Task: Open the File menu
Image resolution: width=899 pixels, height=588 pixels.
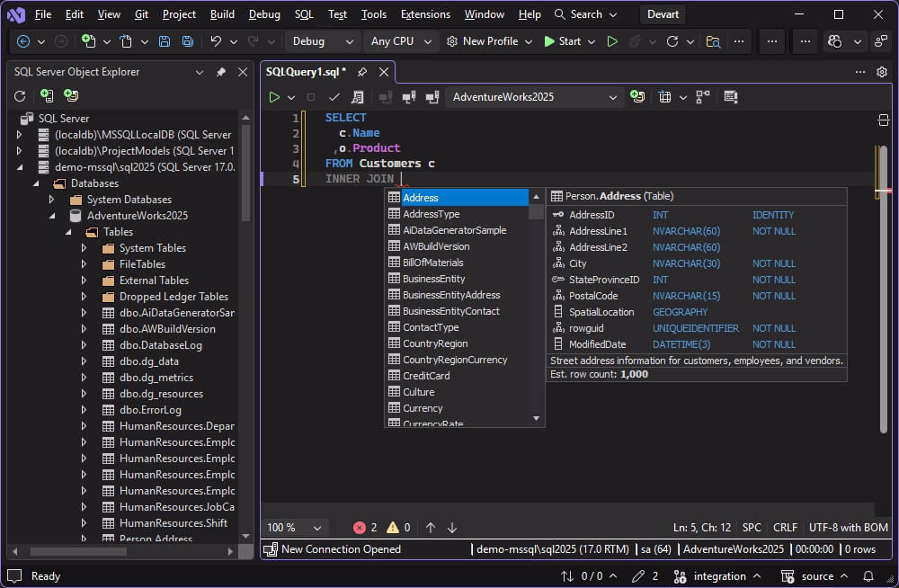Action: tap(43, 14)
